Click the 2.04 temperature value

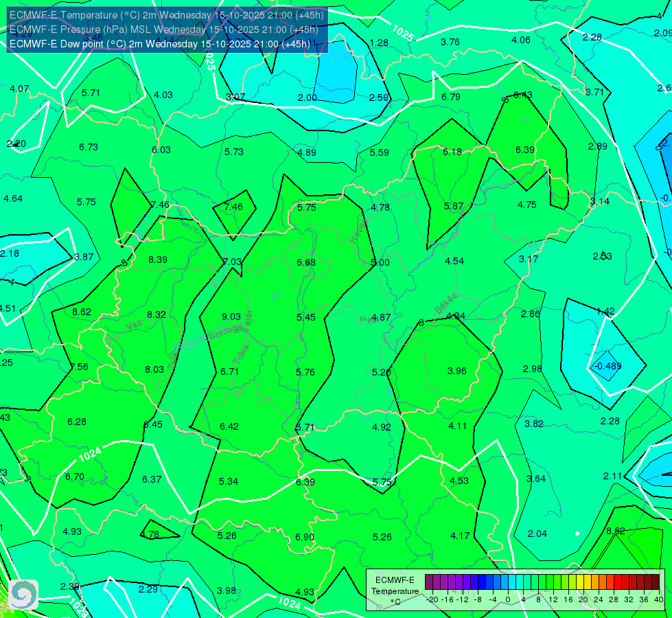(537, 534)
